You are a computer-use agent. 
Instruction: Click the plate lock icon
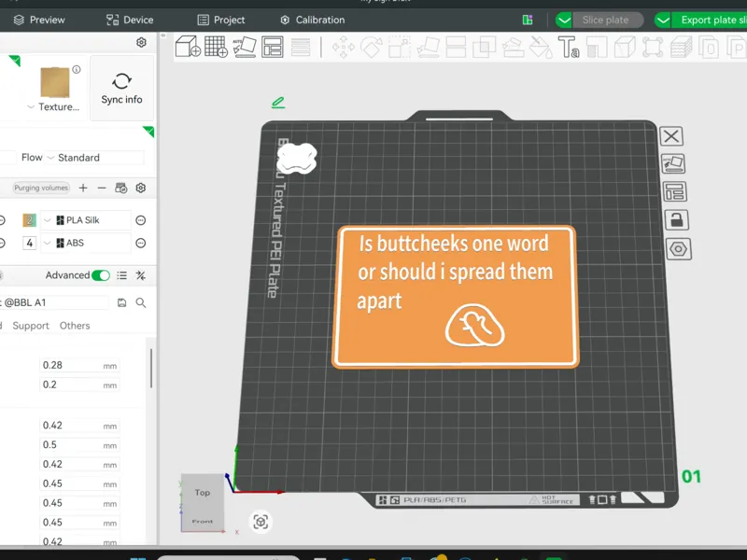click(x=676, y=220)
